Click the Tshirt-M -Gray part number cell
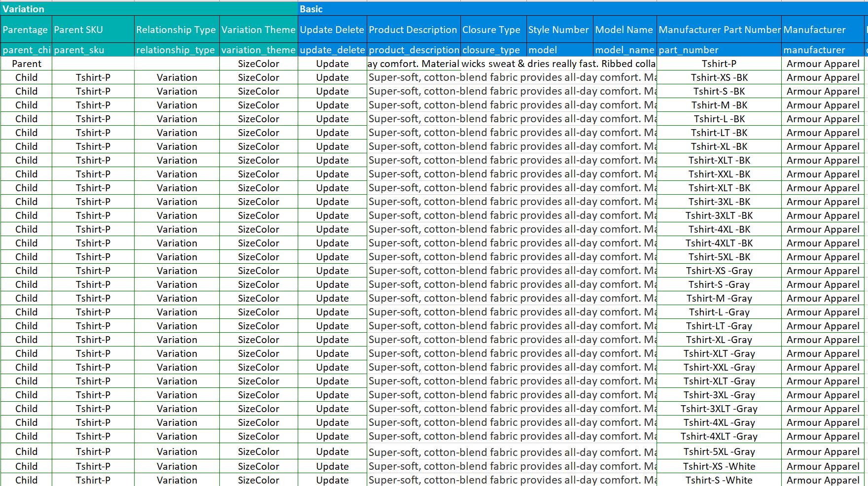 tap(719, 298)
